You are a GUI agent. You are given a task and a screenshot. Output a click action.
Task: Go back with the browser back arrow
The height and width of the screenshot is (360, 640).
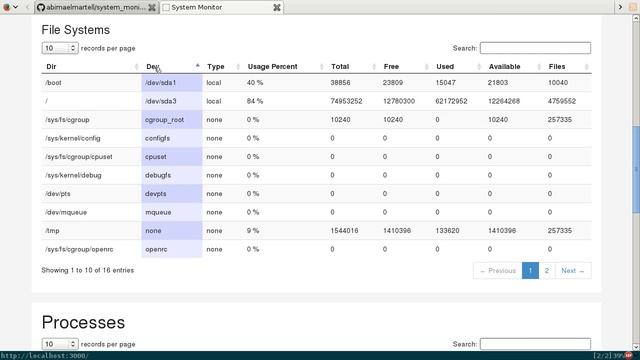tap(27, 7)
